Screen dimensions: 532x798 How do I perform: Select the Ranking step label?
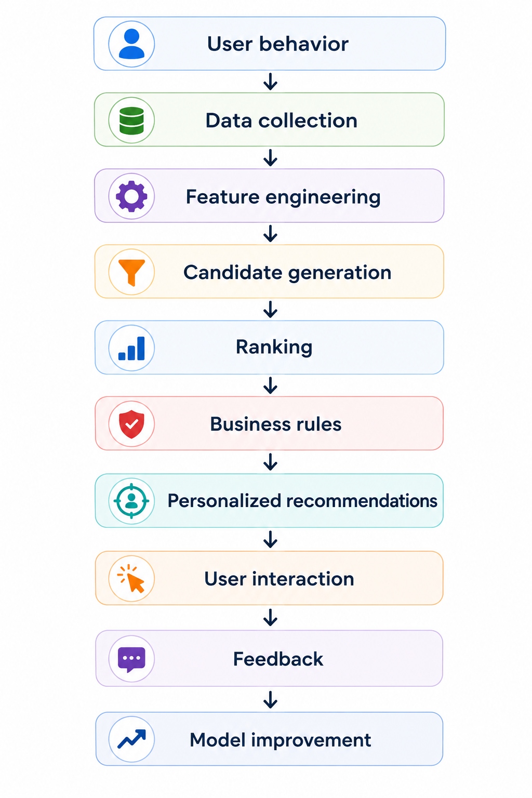[274, 348]
